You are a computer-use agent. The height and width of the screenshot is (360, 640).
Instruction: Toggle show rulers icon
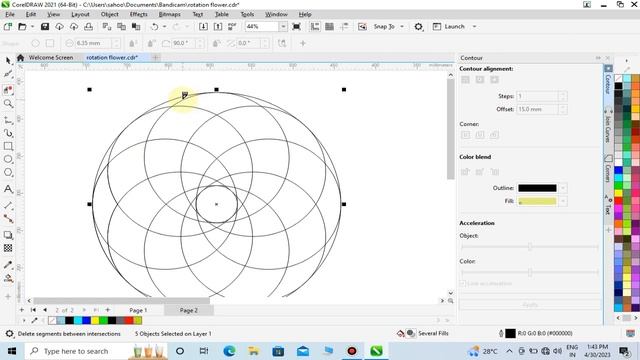pos(315,27)
